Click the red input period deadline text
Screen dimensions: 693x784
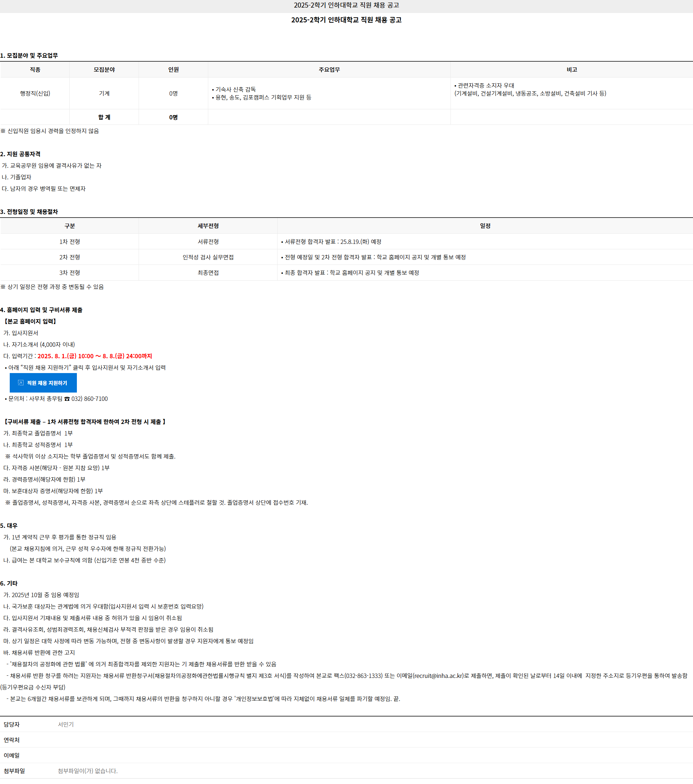click(x=95, y=356)
